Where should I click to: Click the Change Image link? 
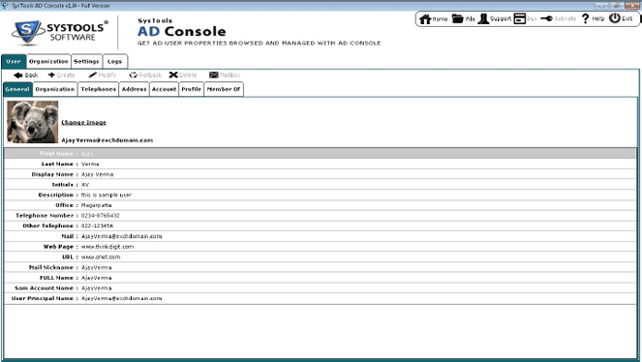pos(84,122)
